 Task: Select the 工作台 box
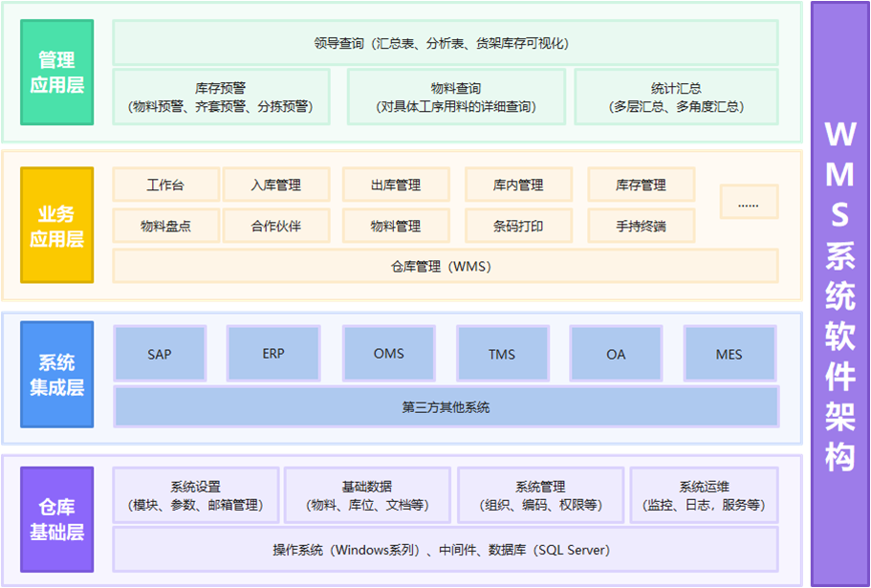click(x=166, y=185)
